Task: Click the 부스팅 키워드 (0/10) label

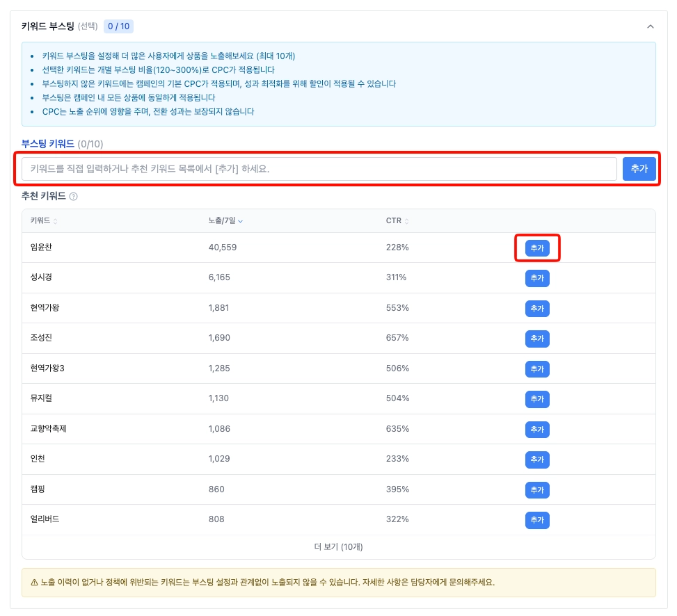Action: [62, 144]
